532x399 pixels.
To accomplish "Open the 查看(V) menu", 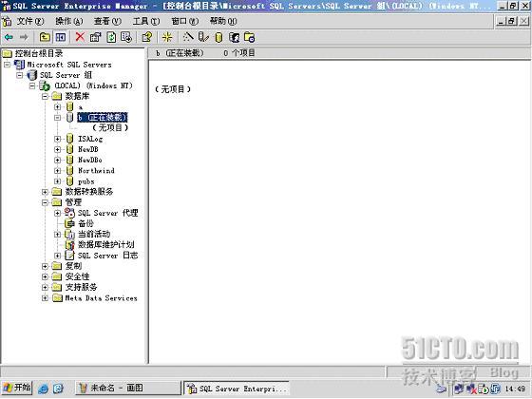I will tap(107, 21).
